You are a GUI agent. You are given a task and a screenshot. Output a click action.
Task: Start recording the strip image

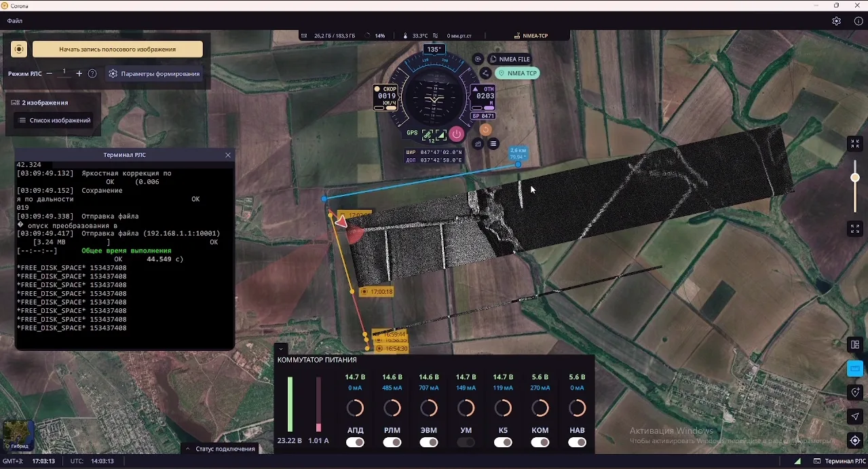click(x=117, y=49)
